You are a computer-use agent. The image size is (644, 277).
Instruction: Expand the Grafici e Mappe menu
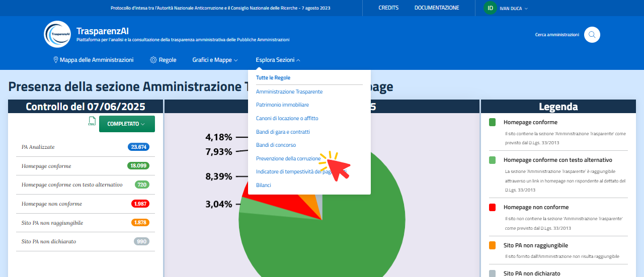click(x=215, y=60)
